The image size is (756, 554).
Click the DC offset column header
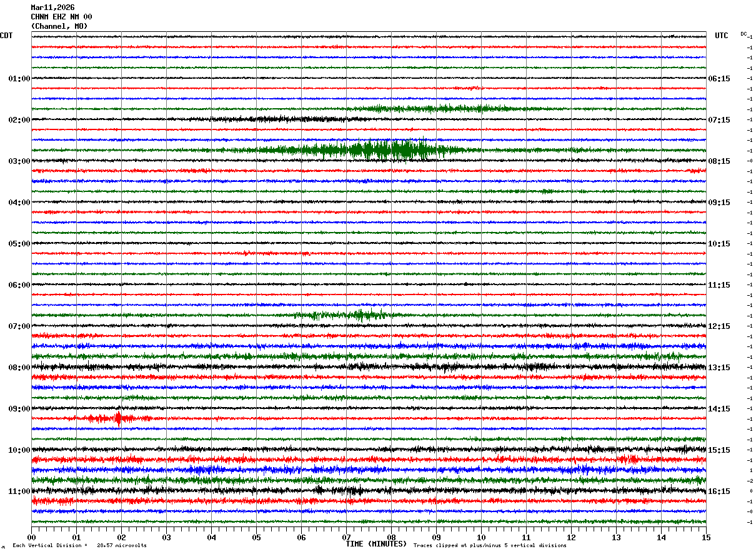(744, 34)
